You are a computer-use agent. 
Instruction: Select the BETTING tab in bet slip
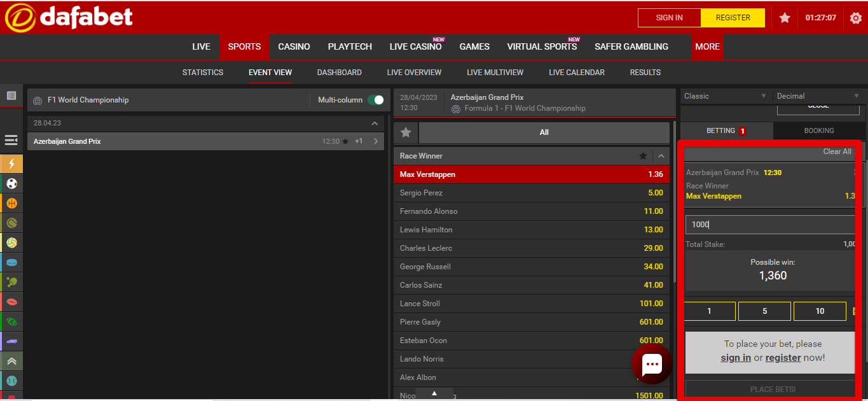point(726,130)
